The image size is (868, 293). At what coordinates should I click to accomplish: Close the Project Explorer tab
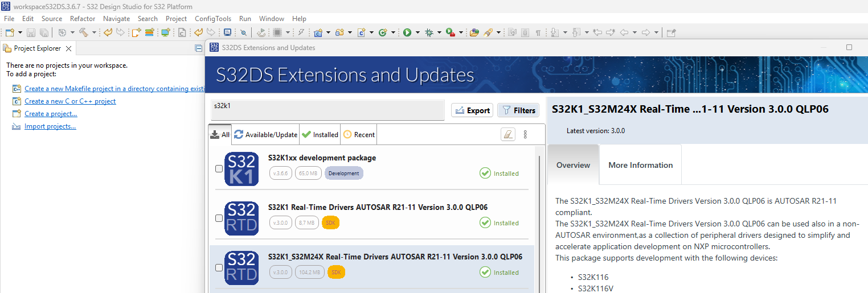pos(68,48)
